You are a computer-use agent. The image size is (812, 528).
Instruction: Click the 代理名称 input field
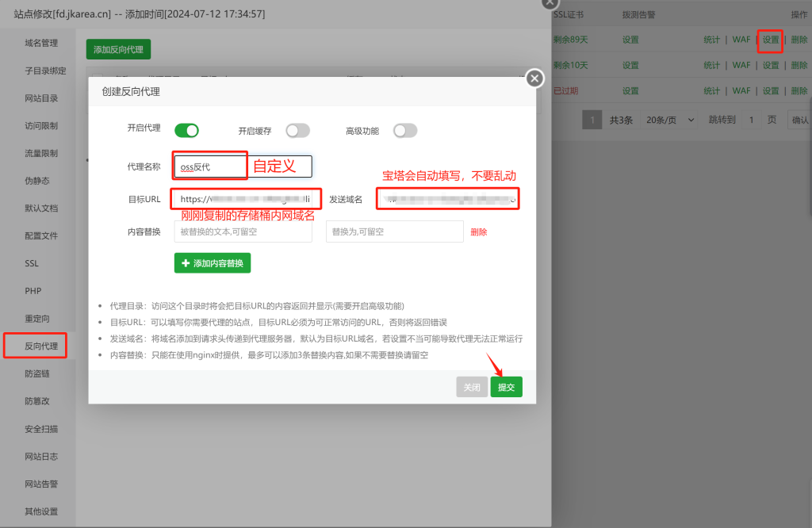point(243,166)
